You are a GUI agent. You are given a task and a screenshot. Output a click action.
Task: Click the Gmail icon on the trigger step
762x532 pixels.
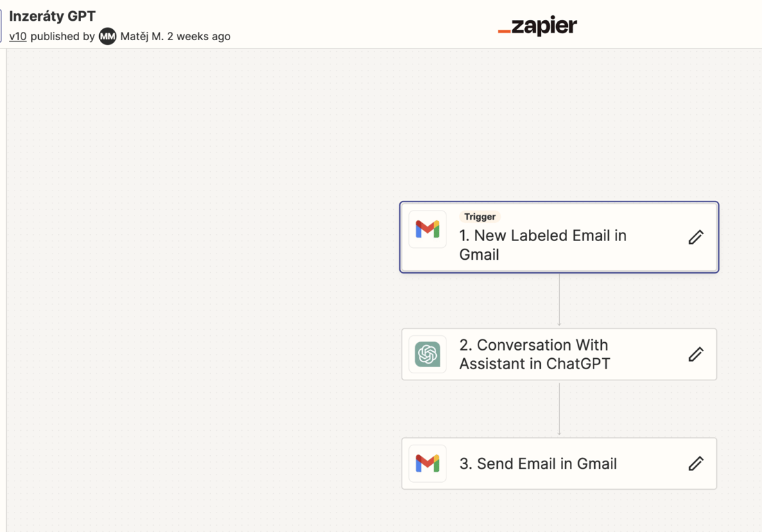(x=427, y=229)
